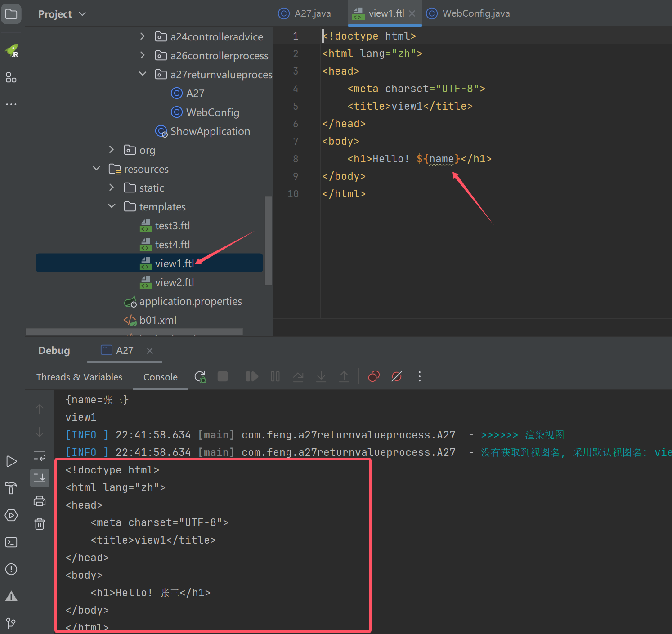Viewport: 672px width, 634px height.
Task: Open the warning triangle notifications icon
Action: pos(11,596)
